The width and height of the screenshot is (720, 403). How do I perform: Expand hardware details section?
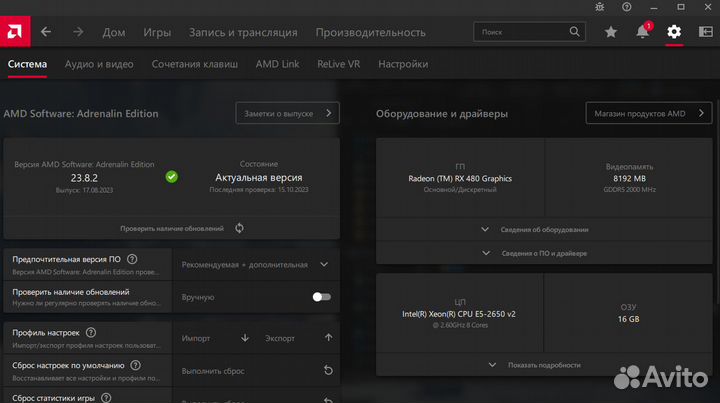click(544, 229)
